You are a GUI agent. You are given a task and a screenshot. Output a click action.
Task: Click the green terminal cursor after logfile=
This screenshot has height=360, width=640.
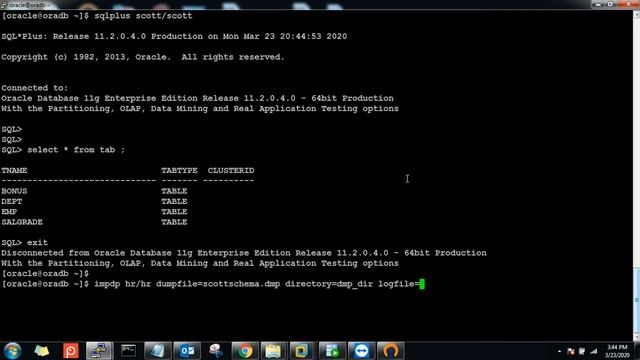pyautogui.click(x=422, y=284)
